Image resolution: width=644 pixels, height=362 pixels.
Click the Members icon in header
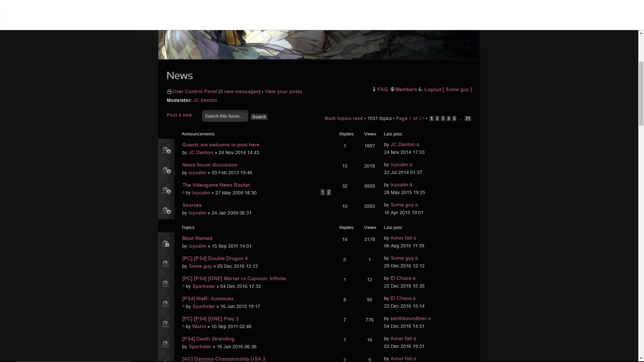[392, 89]
